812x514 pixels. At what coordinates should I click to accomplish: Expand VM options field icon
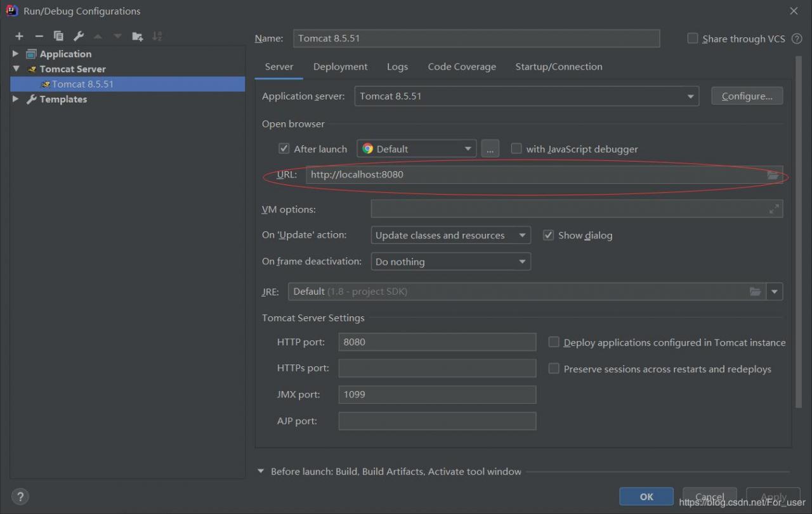click(774, 209)
